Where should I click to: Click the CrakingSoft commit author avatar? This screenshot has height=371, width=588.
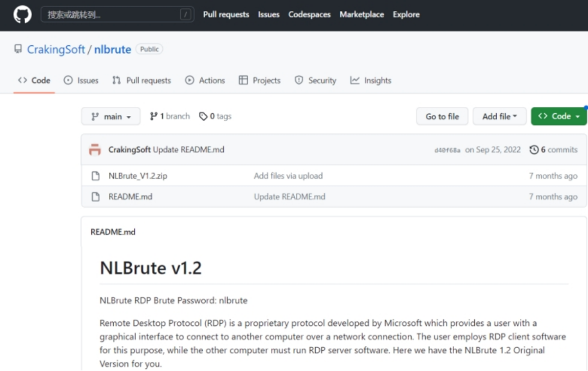click(x=95, y=149)
